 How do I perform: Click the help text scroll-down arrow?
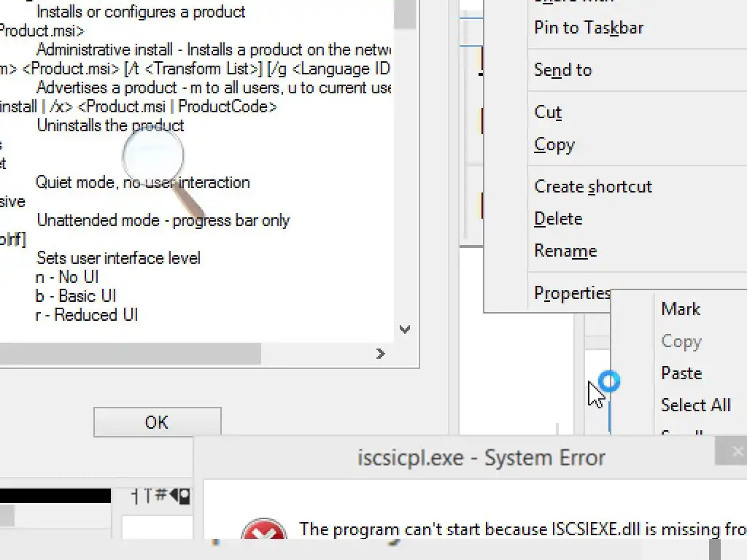point(404,329)
